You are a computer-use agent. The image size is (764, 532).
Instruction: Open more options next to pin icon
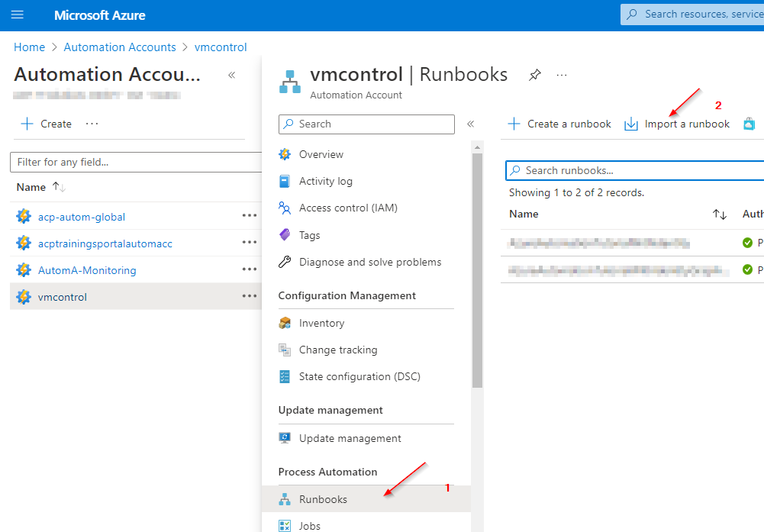tap(562, 75)
